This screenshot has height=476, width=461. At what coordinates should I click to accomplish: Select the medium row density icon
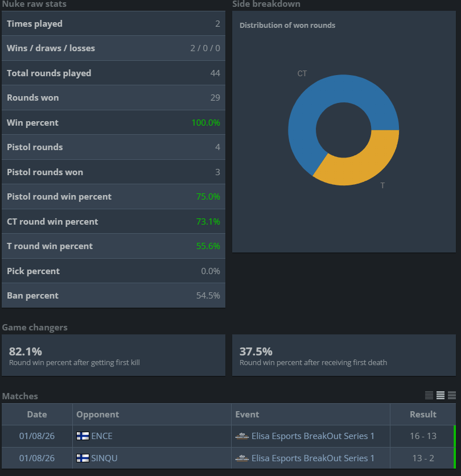(441, 395)
